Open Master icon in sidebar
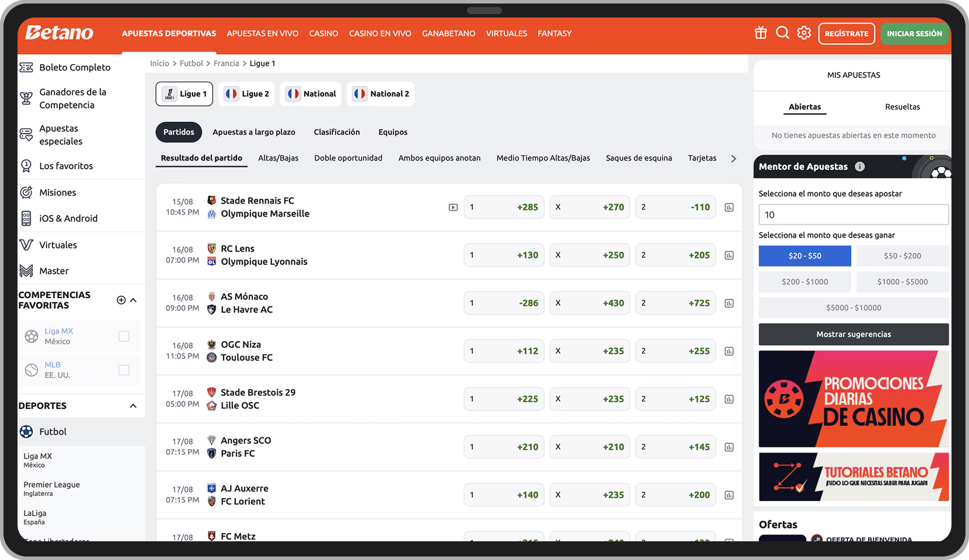This screenshot has height=560, width=969. pos(26,271)
